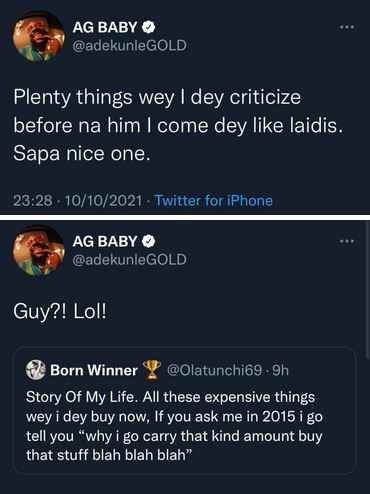This screenshot has width=370, height=494.
Task: Open the quoted tweet starting Story Of My Life
Action: 185,410
